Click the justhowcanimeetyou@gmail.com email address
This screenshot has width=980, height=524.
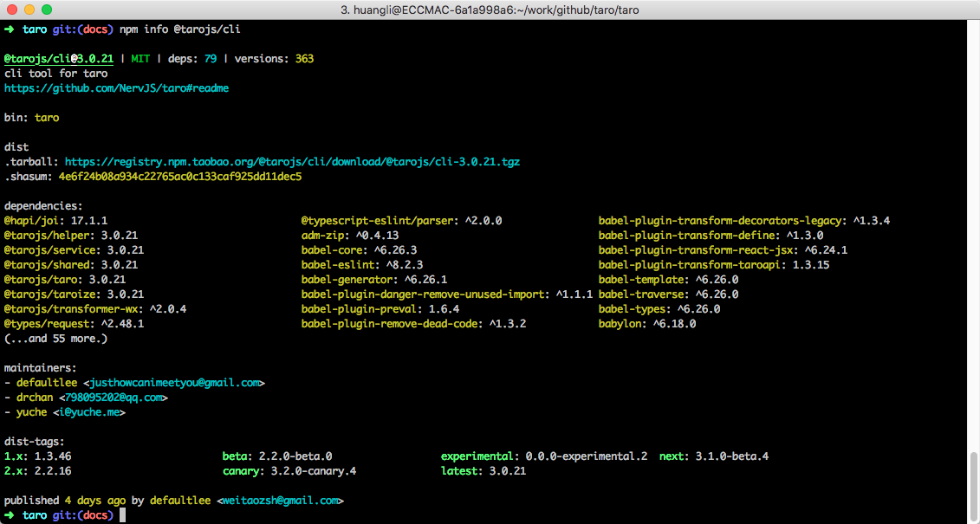(x=175, y=383)
